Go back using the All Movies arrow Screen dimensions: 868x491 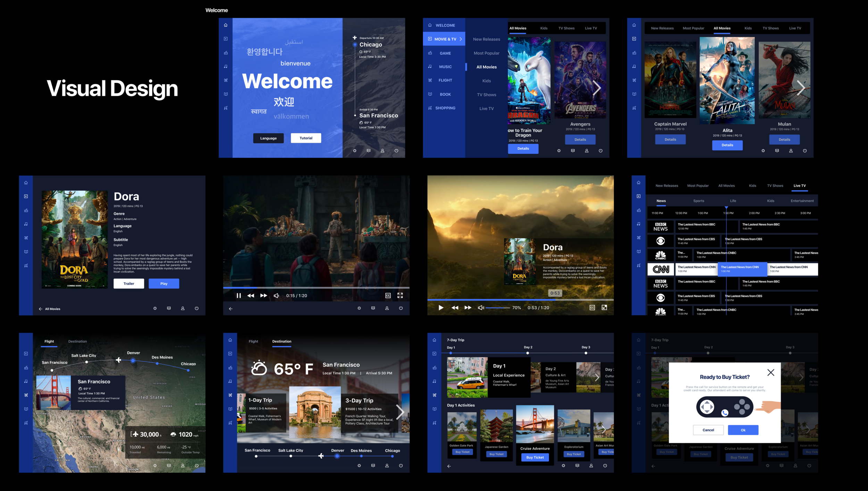(41, 309)
